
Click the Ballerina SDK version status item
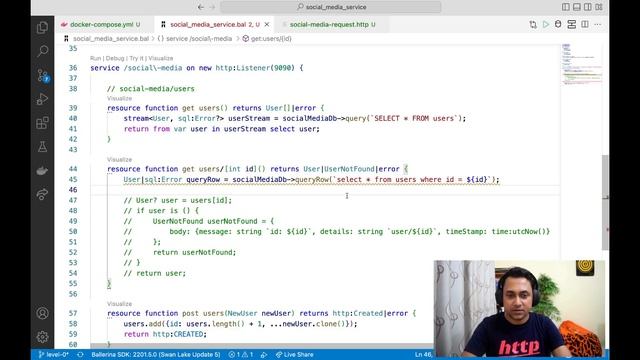pos(156,355)
